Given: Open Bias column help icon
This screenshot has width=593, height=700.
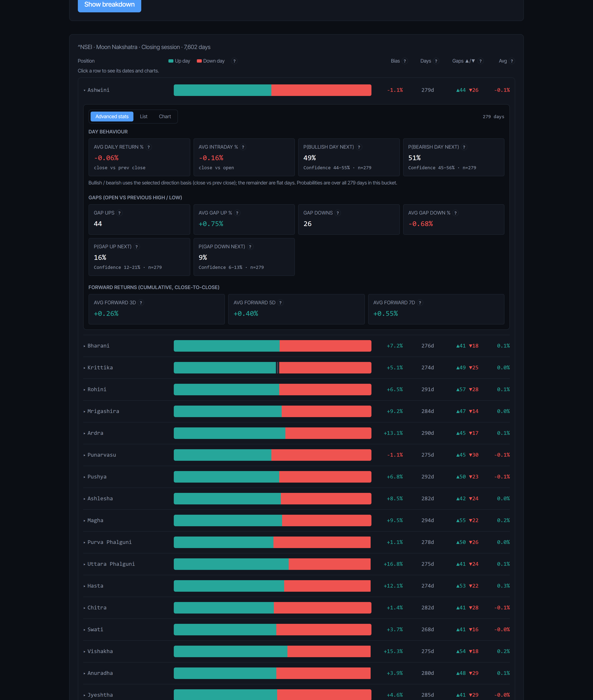Looking at the screenshot, I should [x=405, y=61].
